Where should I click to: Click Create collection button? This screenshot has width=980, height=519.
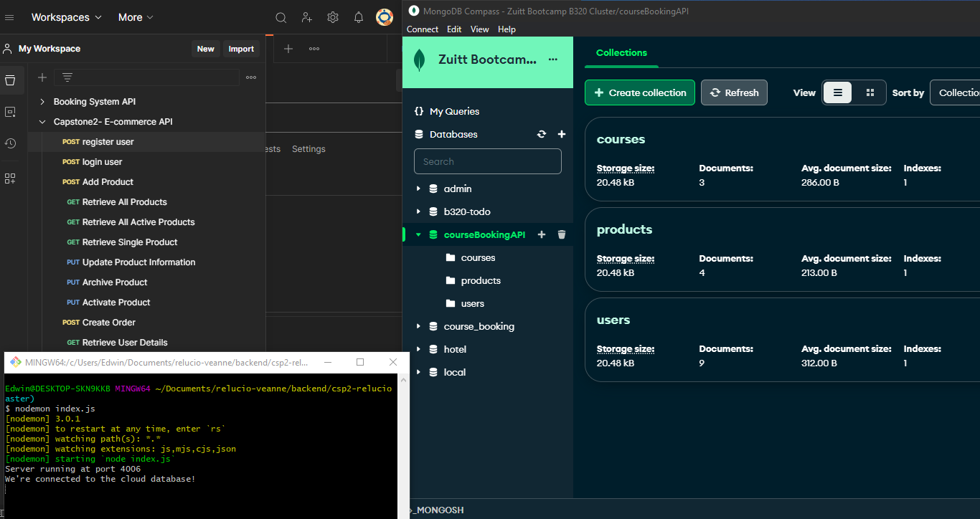640,92
